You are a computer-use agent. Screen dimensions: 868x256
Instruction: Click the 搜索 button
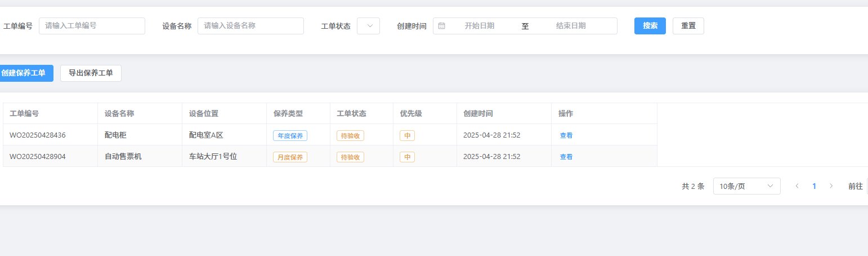point(650,26)
